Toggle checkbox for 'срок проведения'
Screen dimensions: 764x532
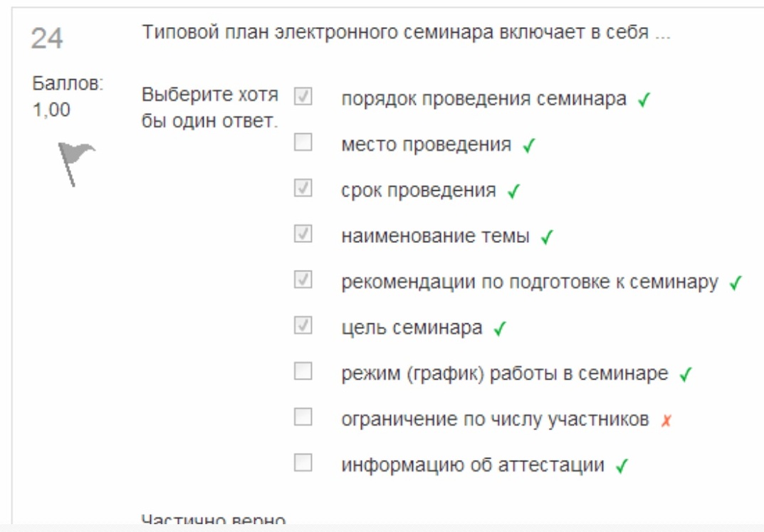click(x=303, y=188)
